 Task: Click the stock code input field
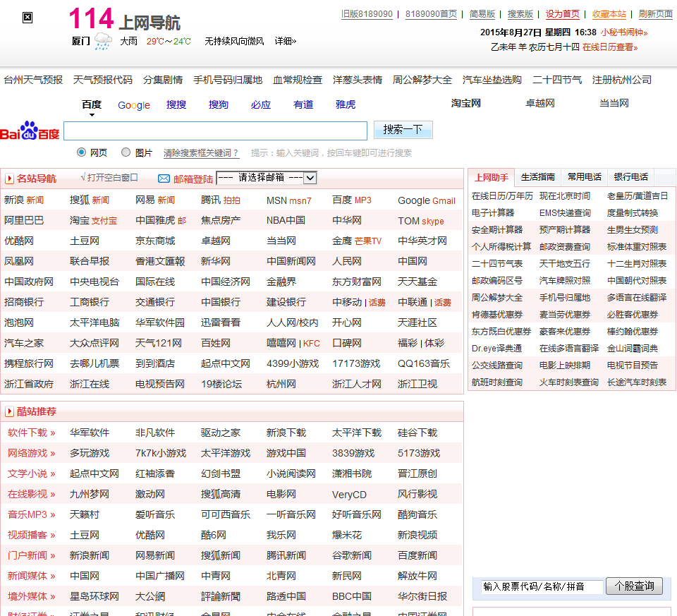tap(542, 586)
